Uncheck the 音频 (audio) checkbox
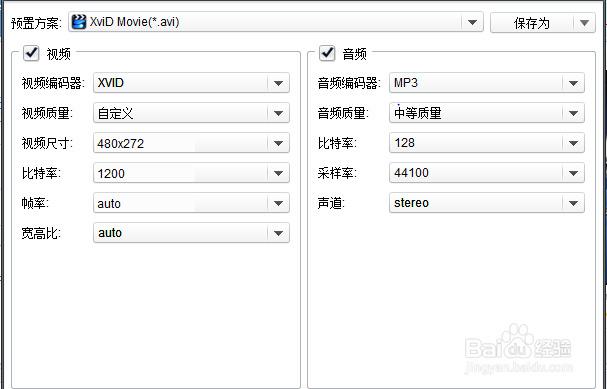The image size is (607, 389). [x=327, y=53]
